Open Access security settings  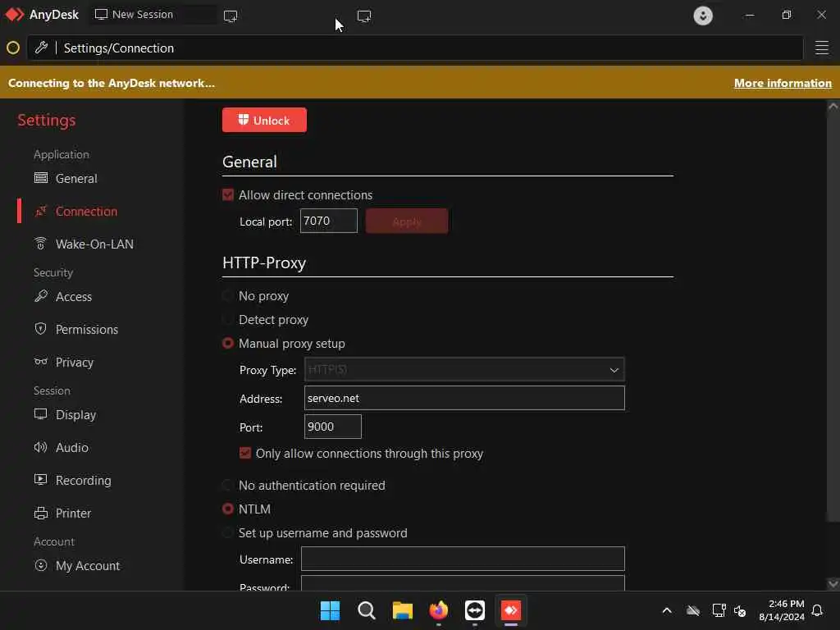tap(74, 297)
